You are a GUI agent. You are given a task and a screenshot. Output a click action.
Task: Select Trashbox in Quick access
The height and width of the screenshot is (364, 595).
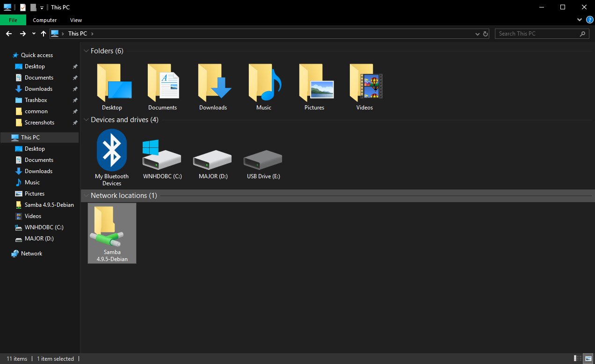click(x=36, y=100)
